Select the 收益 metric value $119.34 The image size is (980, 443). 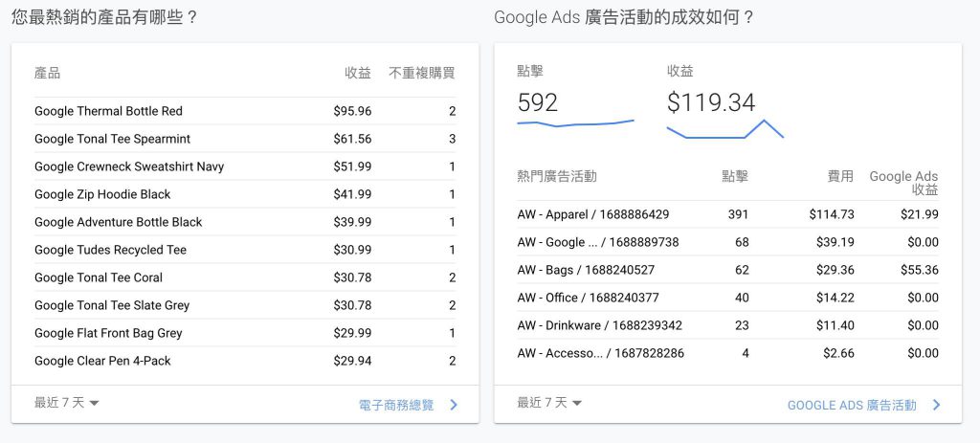[711, 102]
